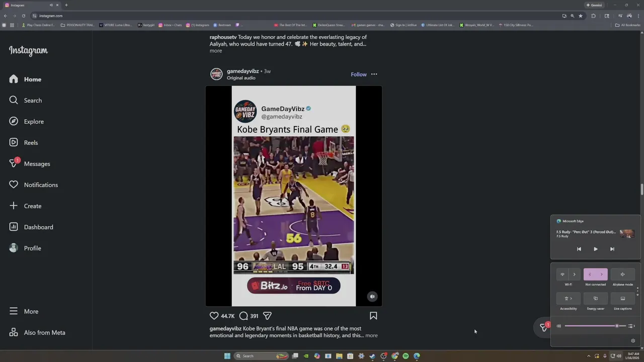Share the gamedayvibz post
Image resolution: width=644 pixels, height=362 pixels.
[268, 316]
